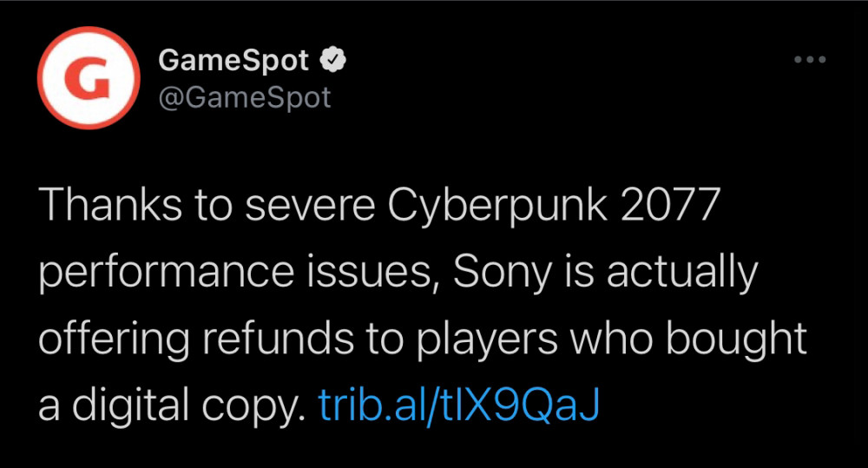Open the trib.al/tIX9QaJ link

(x=460, y=405)
